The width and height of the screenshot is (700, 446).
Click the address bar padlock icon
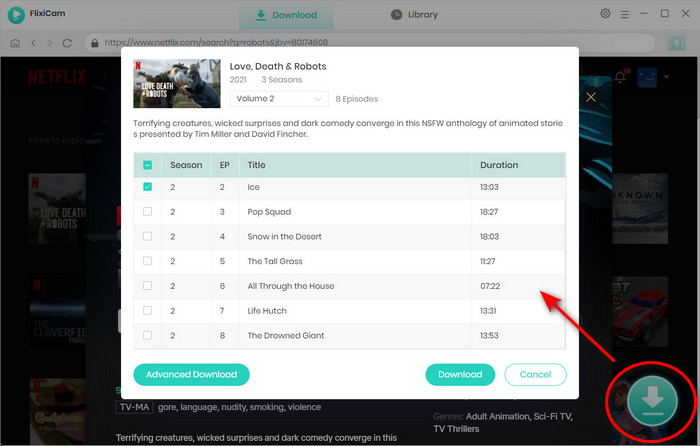tap(94, 43)
